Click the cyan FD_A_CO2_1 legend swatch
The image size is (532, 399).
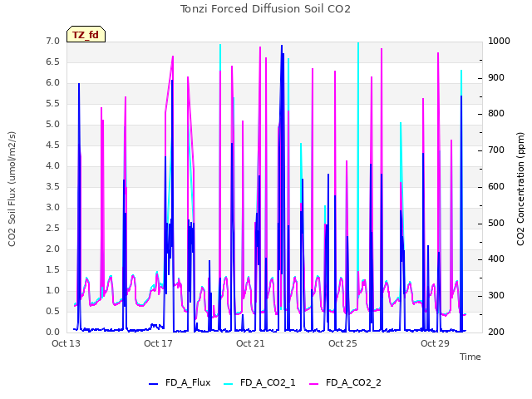[x=229, y=384]
